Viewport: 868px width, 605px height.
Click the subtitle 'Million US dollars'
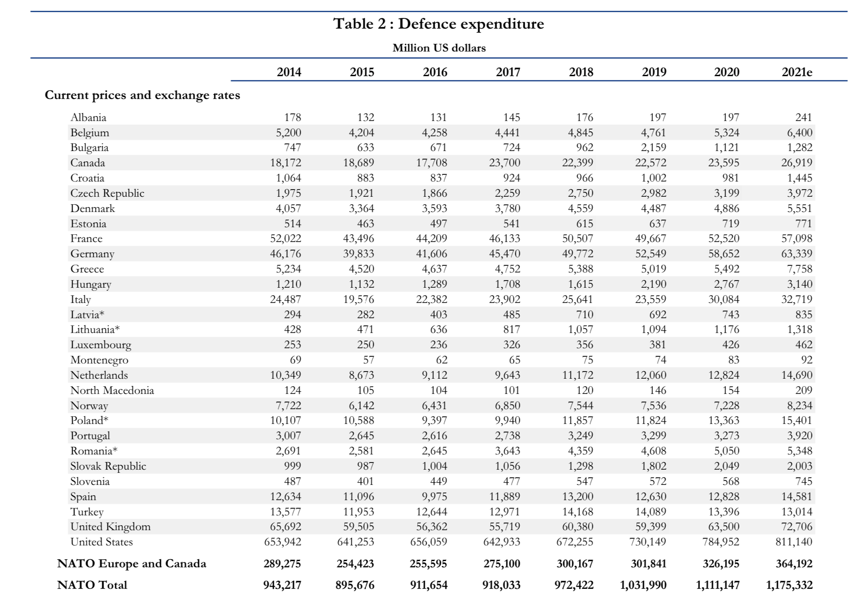pos(439,48)
